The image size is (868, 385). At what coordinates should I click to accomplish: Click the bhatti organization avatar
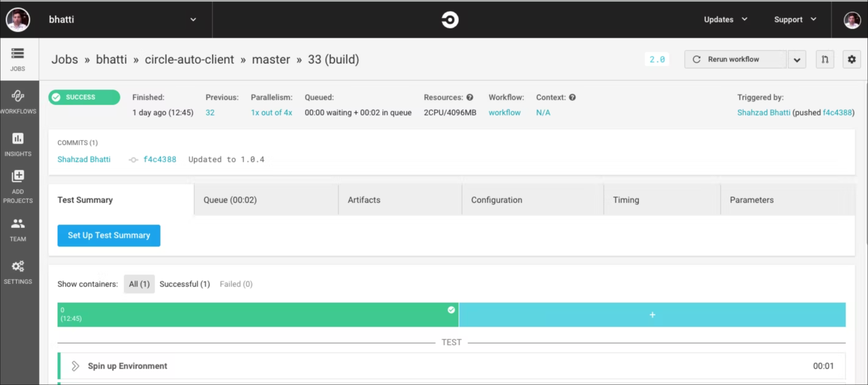point(18,20)
